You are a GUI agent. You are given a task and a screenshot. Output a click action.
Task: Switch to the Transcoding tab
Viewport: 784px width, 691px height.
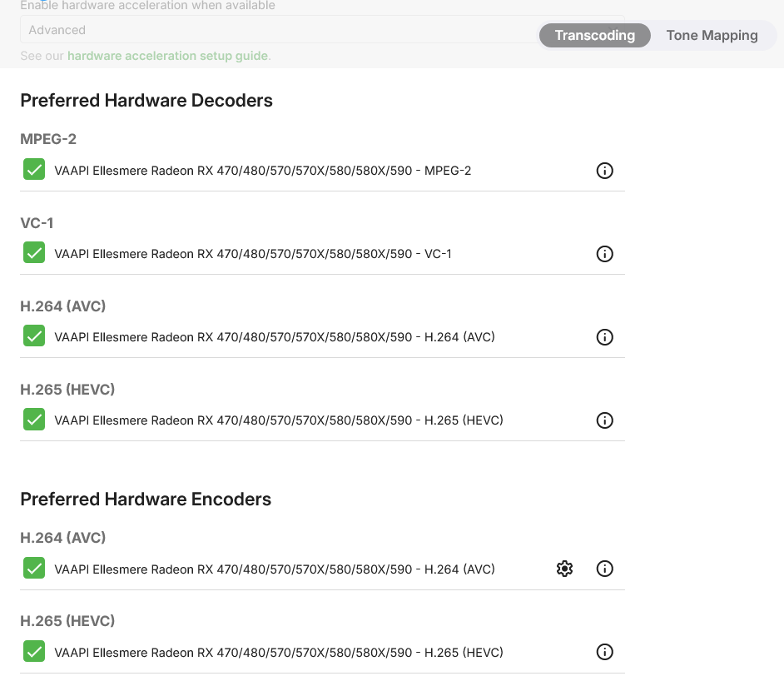click(594, 35)
